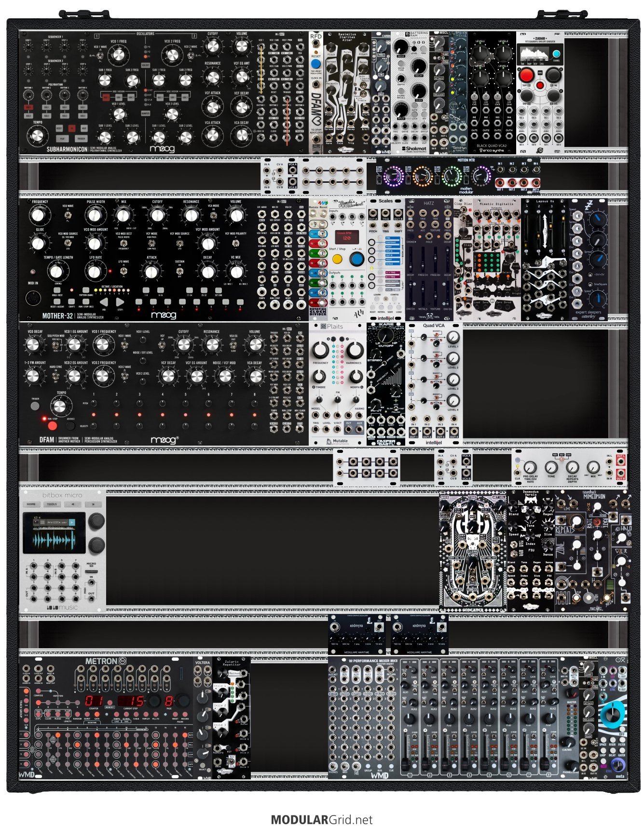Image resolution: width=644 pixels, height=830 pixels.
Task: Click the Subharmonicon PLAY button
Action: [x=62, y=138]
